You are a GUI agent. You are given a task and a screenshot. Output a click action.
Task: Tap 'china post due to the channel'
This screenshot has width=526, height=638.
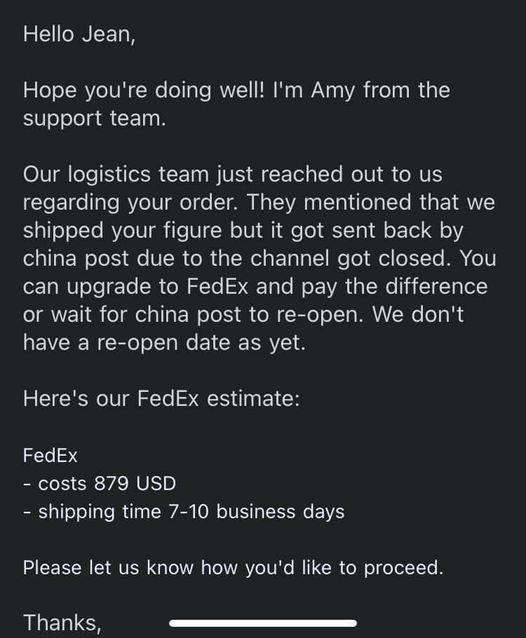coord(176,258)
